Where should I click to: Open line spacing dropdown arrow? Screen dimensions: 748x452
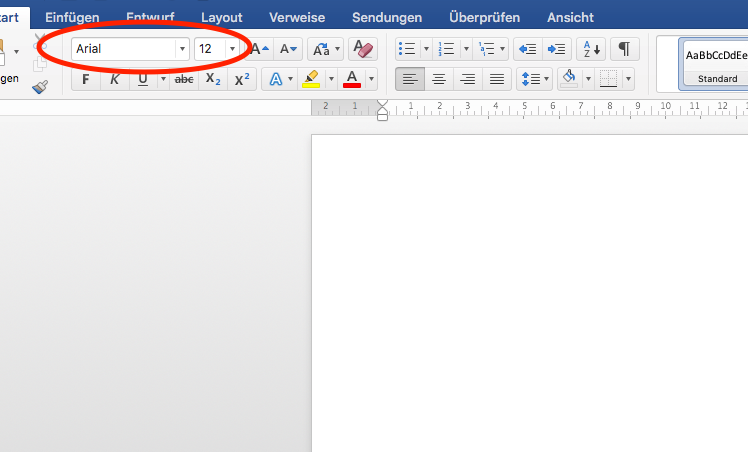point(547,79)
